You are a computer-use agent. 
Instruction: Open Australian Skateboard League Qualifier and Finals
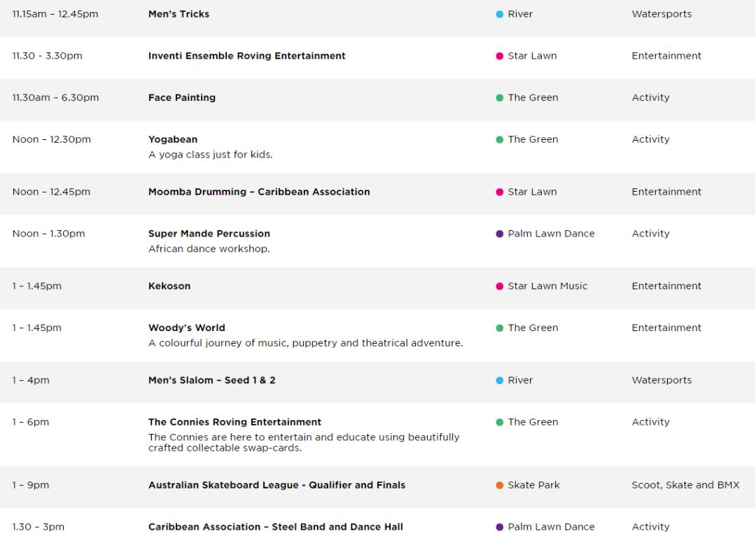276,485
